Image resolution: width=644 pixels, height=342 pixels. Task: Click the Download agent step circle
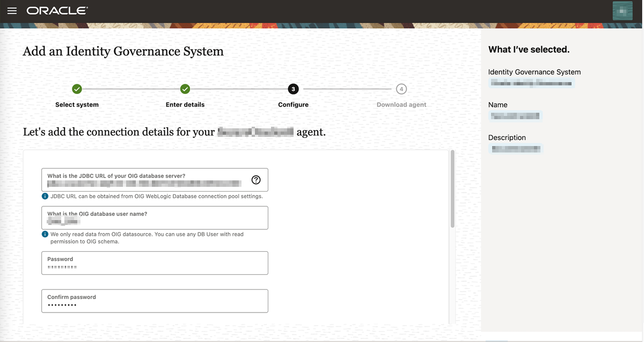coord(401,89)
